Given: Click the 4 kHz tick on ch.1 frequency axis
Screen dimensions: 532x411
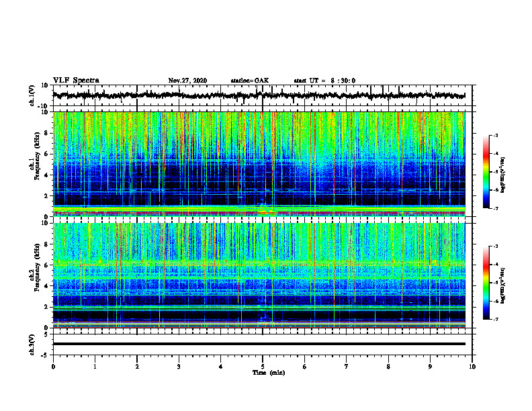Looking at the screenshot, I should click(x=47, y=175).
